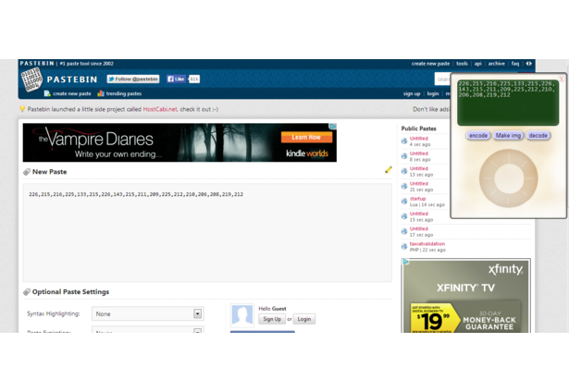Click Follow @pastebin Twitter button

pyautogui.click(x=133, y=80)
